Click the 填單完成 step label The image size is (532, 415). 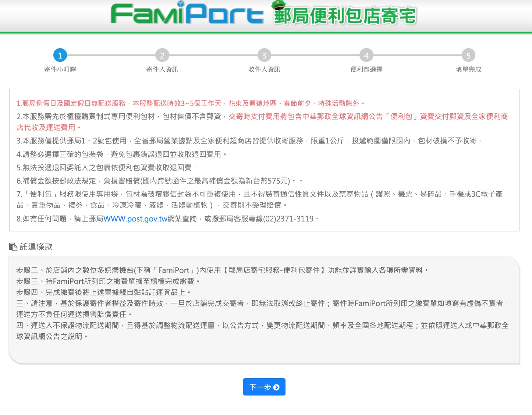[468, 70]
